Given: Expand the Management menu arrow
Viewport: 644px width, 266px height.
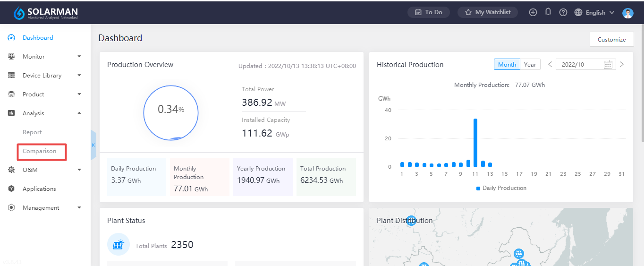Looking at the screenshot, I should 79,207.
